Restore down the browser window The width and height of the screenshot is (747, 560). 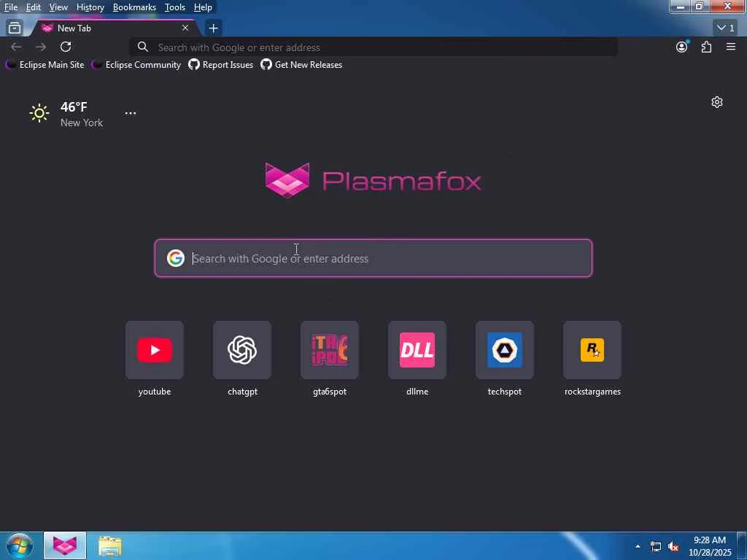click(700, 7)
